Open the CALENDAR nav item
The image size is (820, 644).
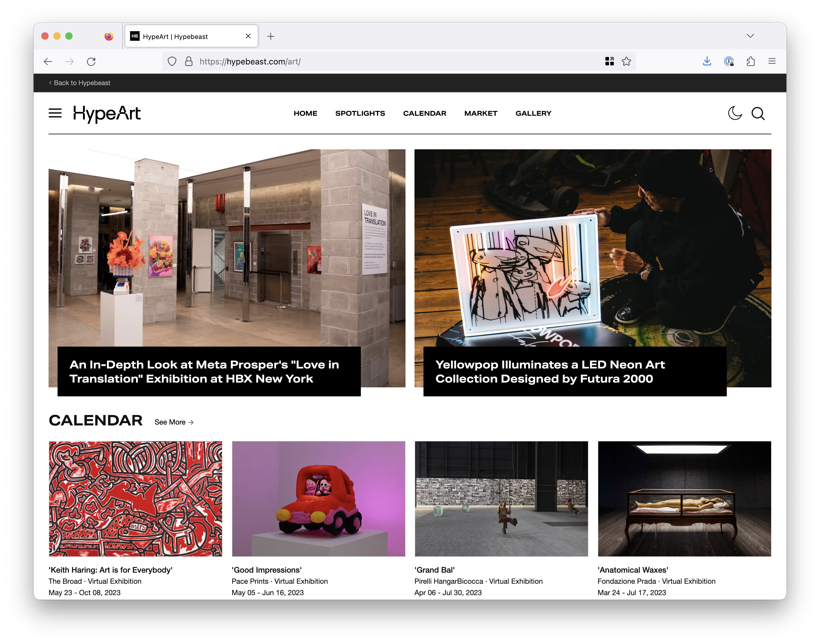424,113
